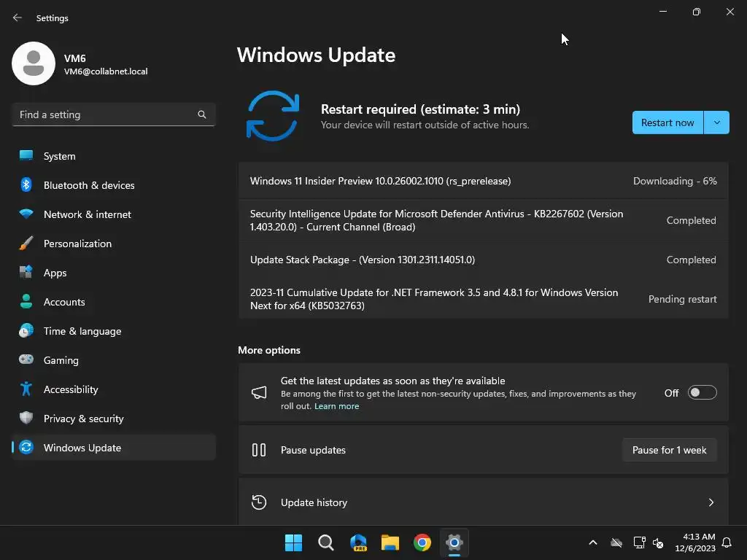Open Accounts person icon
This screenshot has width=747, height=560.
point(26,301)
